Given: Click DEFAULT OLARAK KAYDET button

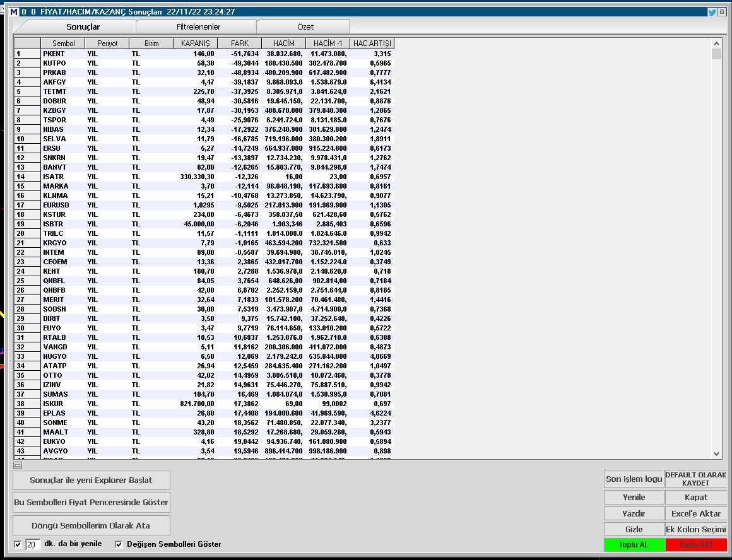Looking at the screenshot, I should coord(695,479).
